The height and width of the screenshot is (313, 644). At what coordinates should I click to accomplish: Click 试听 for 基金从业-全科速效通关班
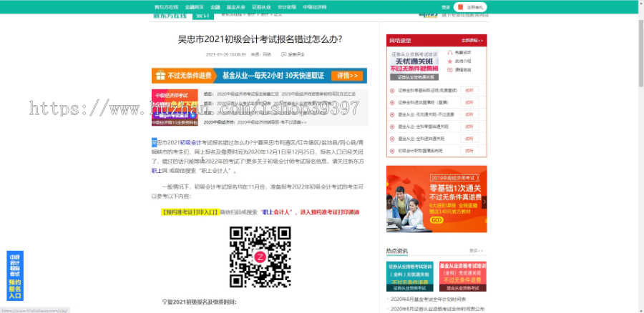pos(469,139)
